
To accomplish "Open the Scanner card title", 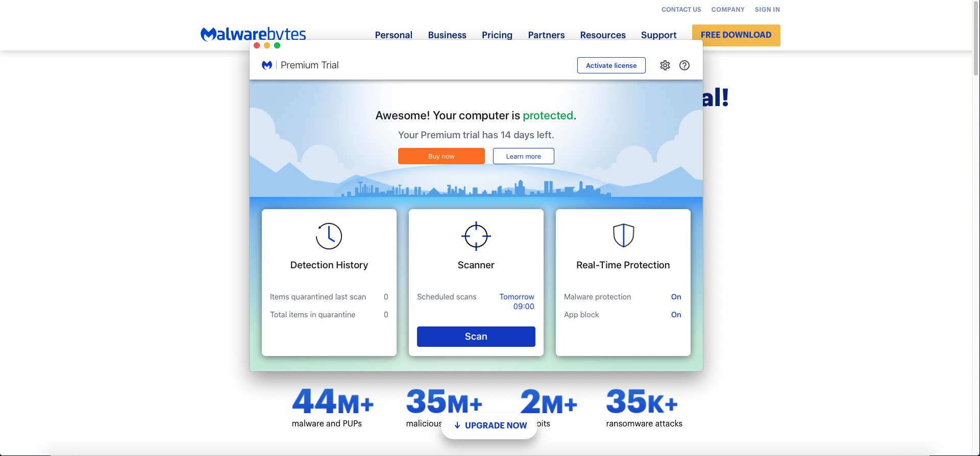I will (x=476, y=265).
